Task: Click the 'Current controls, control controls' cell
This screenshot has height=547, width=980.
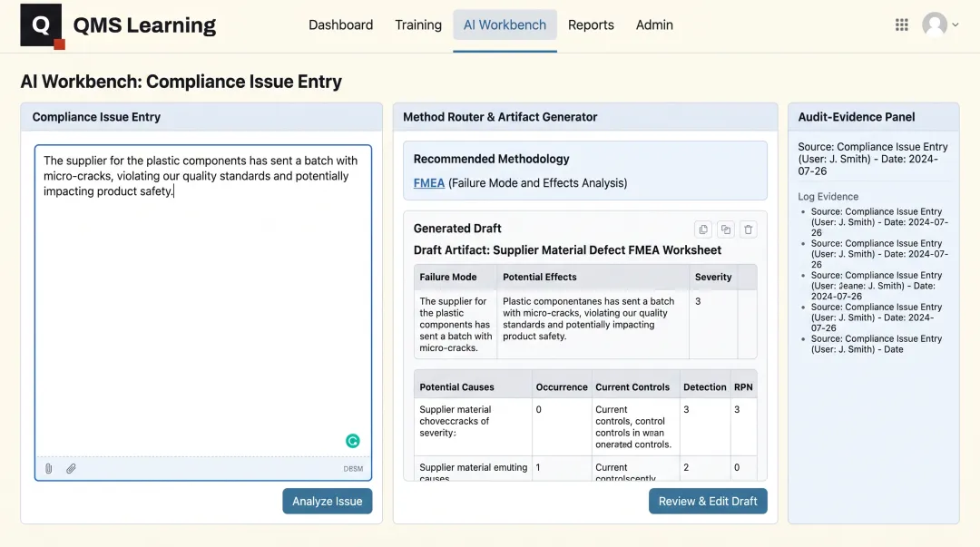Action: coord(635,427)
